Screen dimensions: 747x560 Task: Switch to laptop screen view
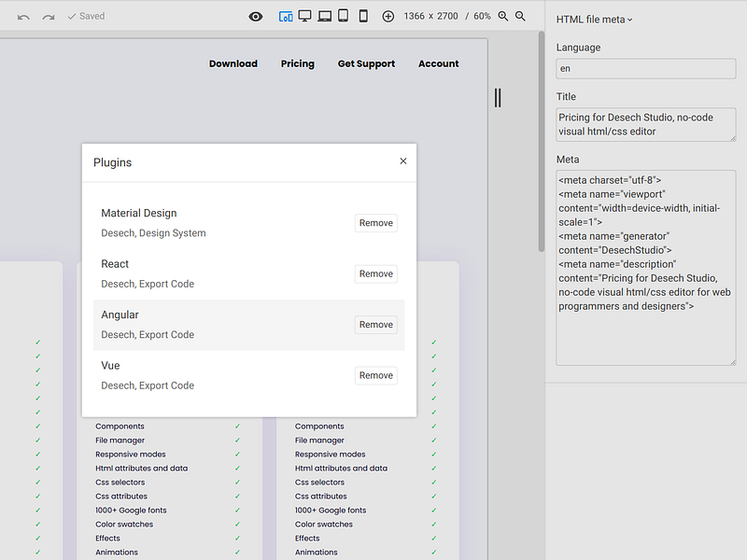pyautogui.click(x=324, y=16)
